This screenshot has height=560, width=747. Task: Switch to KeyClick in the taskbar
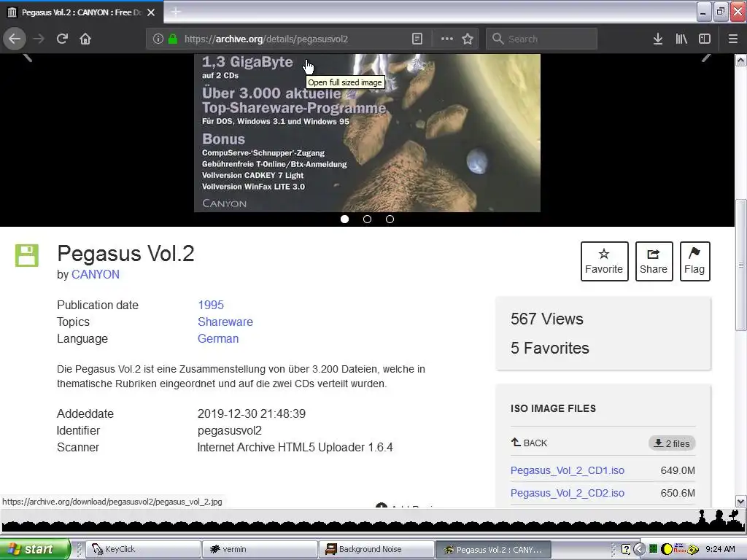coord(142,549)
